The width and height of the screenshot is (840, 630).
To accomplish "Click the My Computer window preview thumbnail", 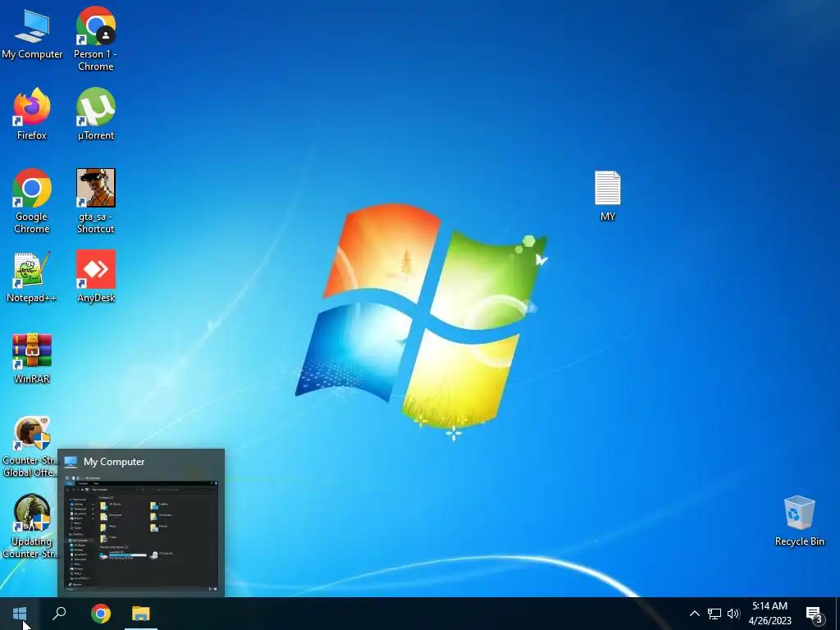I will [141, 533].
